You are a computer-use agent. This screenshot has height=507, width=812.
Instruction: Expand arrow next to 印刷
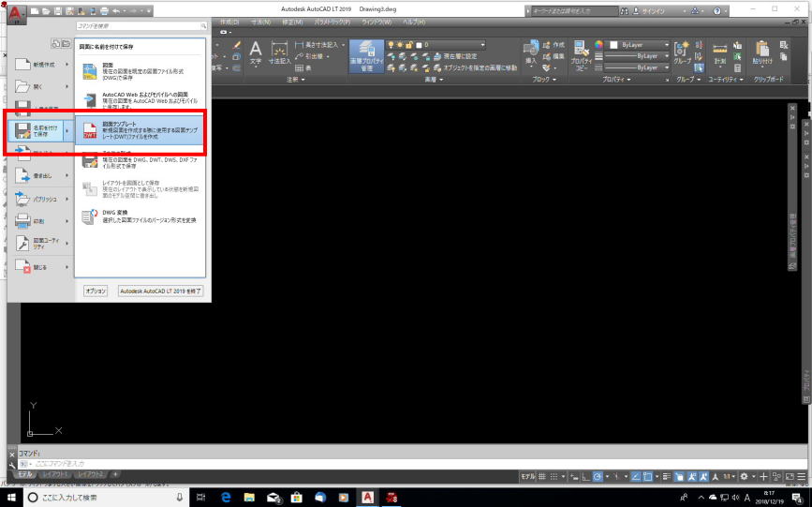tap(66, 221)
